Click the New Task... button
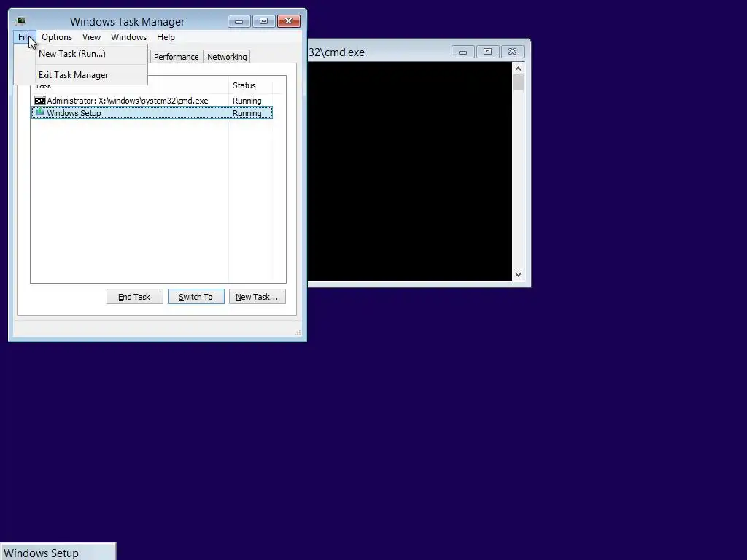Image resolution: width=747 pixels, height=560 pixels. (x=258, y=297)
